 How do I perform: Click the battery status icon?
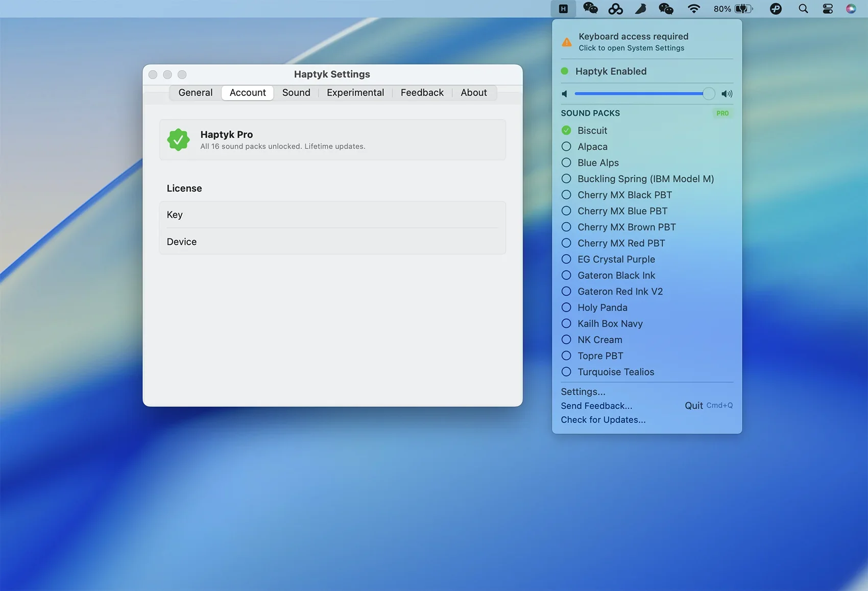[743, 9]
